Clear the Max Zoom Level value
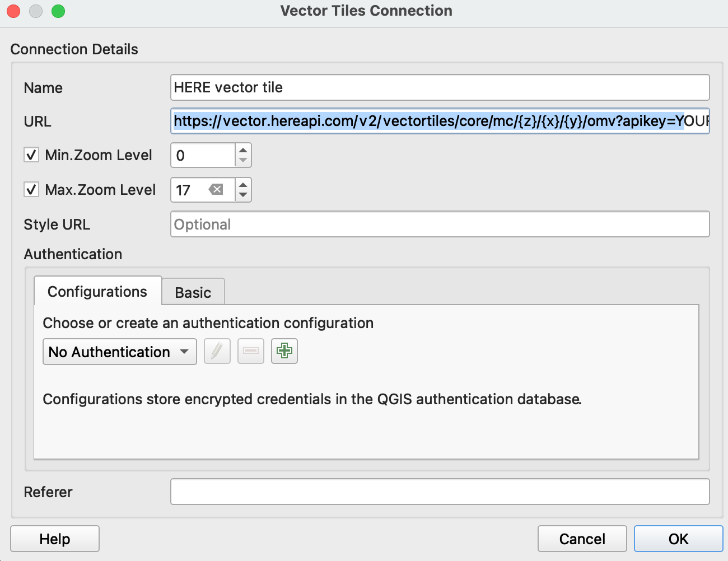Image resolution: width=728 pixels, height=561 pixels. point(216,190)
